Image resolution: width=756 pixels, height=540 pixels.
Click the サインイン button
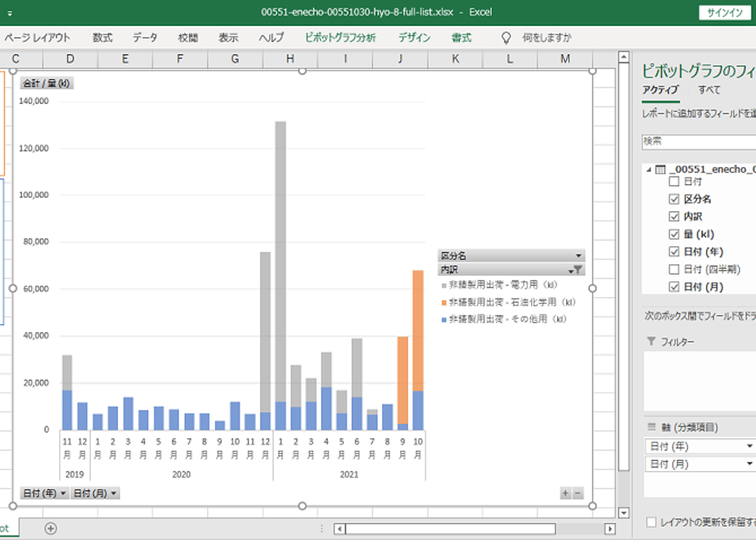(x=725, y=12)
